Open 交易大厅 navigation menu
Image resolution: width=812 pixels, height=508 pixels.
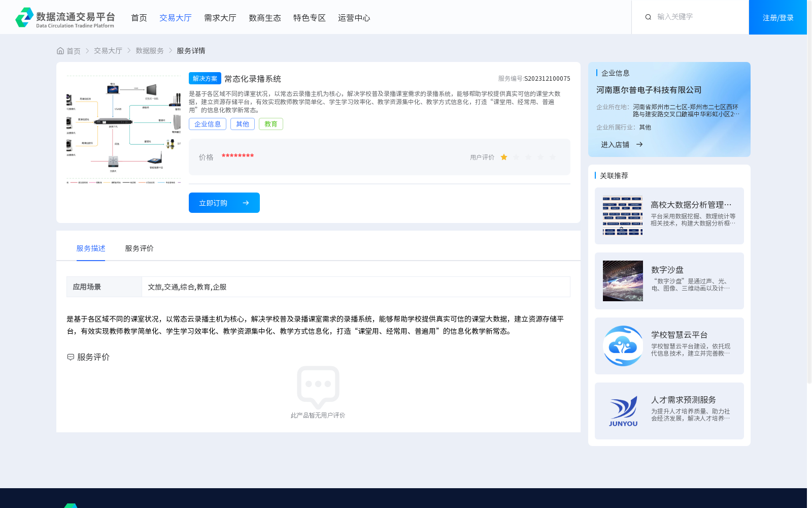176,18
